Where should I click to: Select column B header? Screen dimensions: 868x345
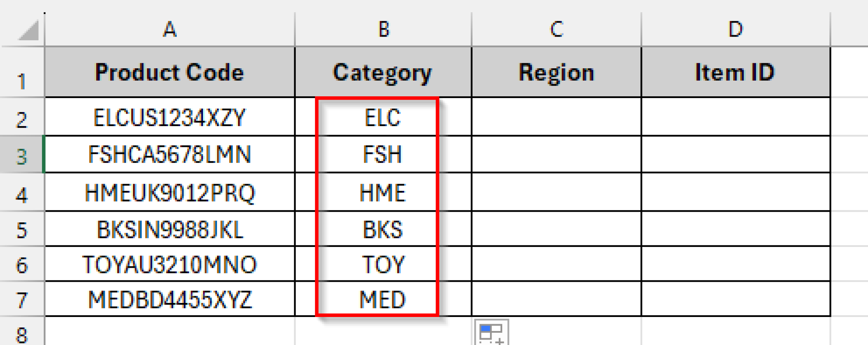click(383, 29)
